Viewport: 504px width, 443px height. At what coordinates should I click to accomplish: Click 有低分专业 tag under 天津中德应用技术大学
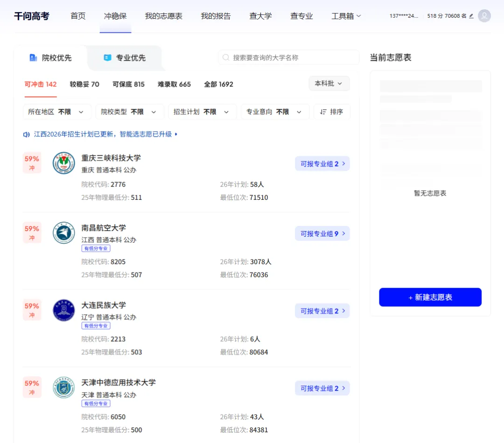pyautogui.click(x=96, y=403)
